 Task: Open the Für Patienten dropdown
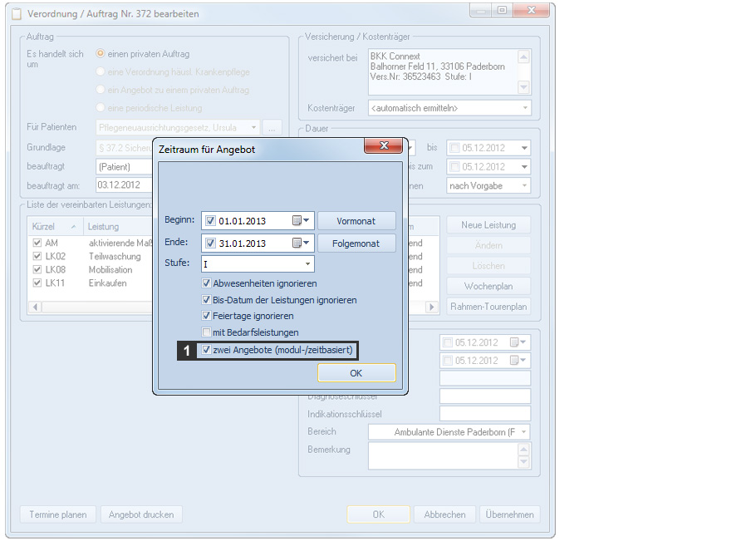point(253,128)
